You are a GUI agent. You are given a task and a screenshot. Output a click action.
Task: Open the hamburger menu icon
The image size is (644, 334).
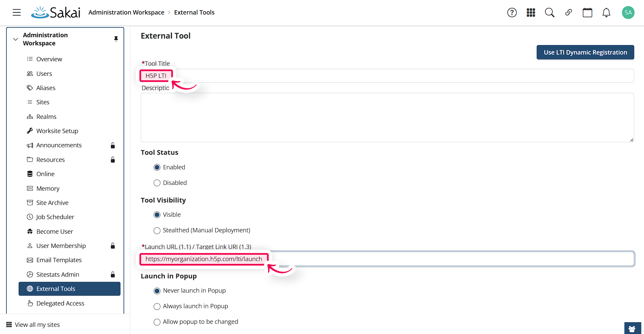click(17, 12)
